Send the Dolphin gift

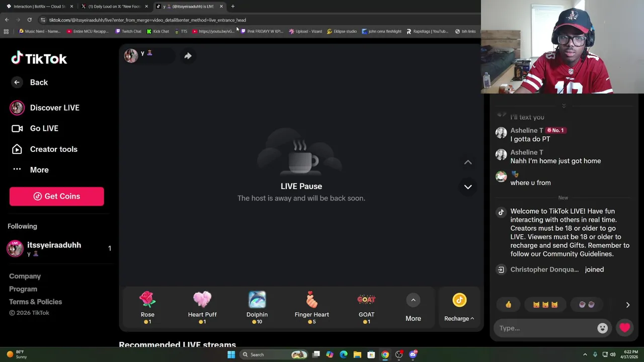click(x=257, y=307)
